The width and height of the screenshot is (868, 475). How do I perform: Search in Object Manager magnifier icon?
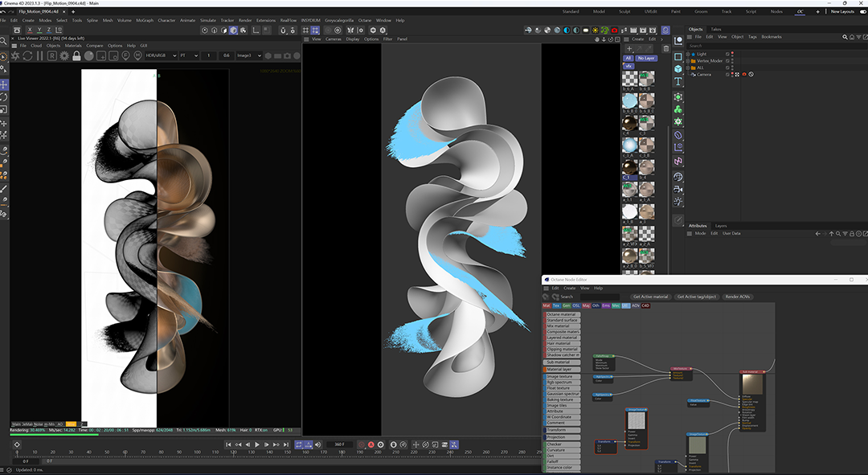coord(845,37)
